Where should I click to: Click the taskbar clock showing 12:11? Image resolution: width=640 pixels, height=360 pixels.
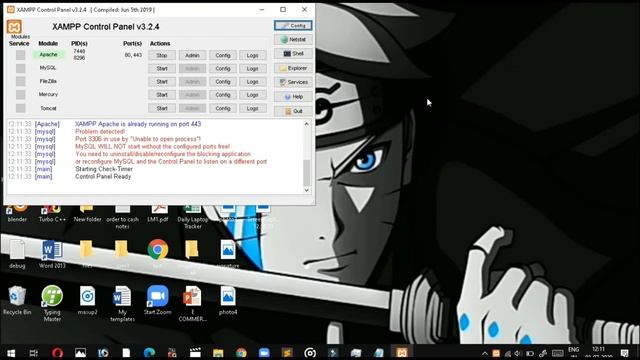pos(599,349)
